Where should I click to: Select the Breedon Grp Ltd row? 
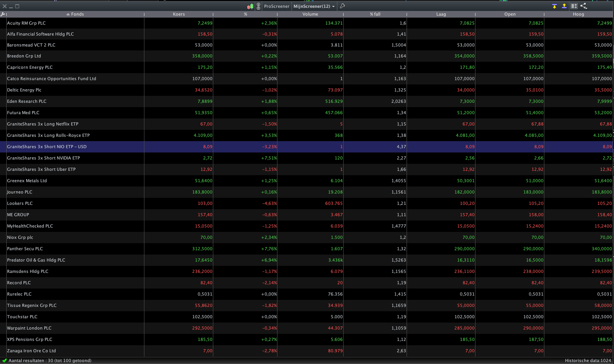pos(306,56)
